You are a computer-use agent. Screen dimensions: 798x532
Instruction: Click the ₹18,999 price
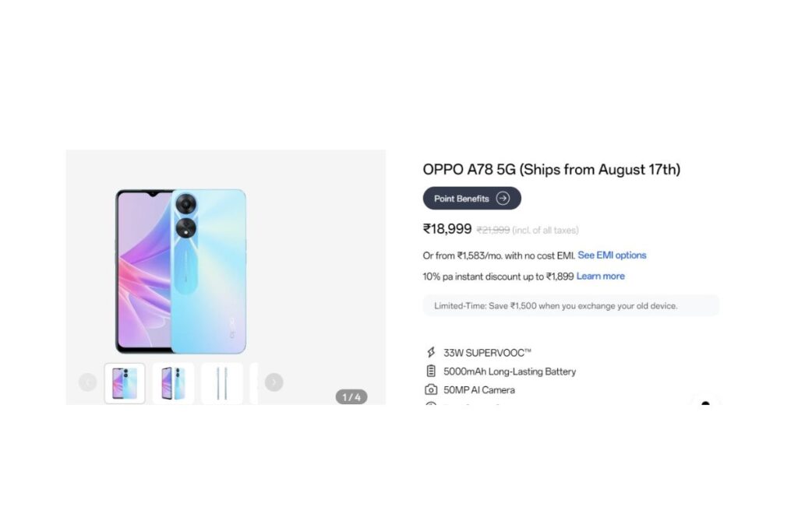tap(447, 229)
